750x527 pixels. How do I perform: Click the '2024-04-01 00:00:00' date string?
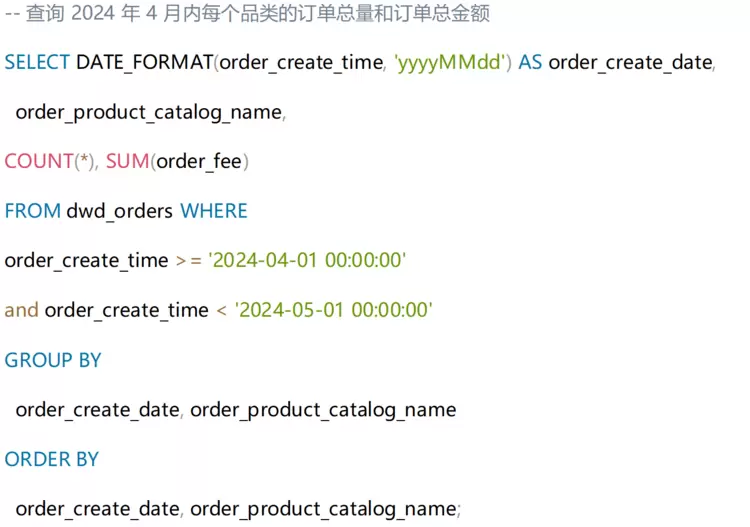click(x=306, y=261)
